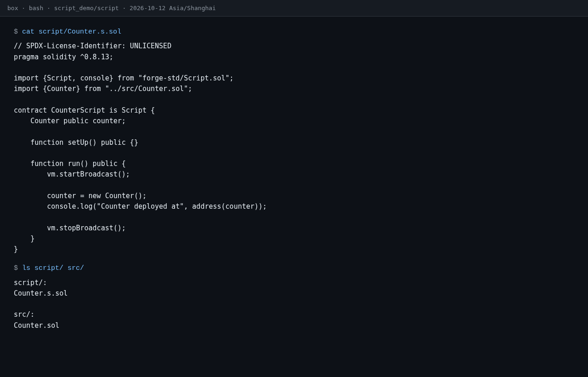Click the 'script/:' directory heading
Viewport: 588px width, 377px height.
30,283
